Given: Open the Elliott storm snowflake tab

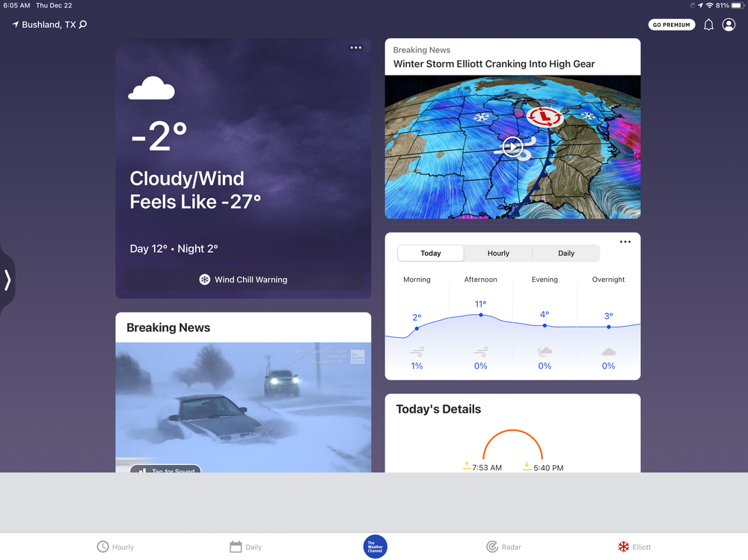Looking at the screenshot, I should coord(623,547).
